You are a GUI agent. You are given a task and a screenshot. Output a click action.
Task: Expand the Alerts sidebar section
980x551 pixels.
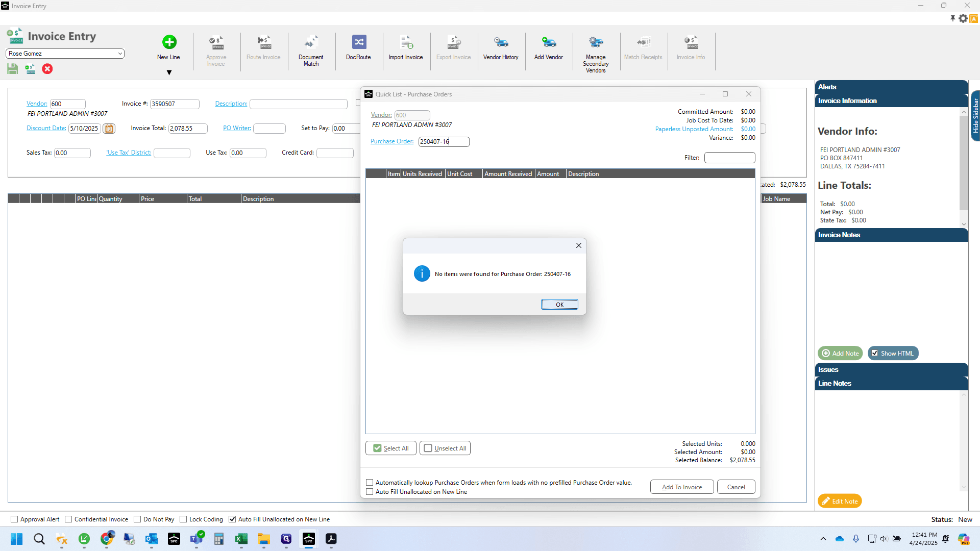[x=891, y=87]
